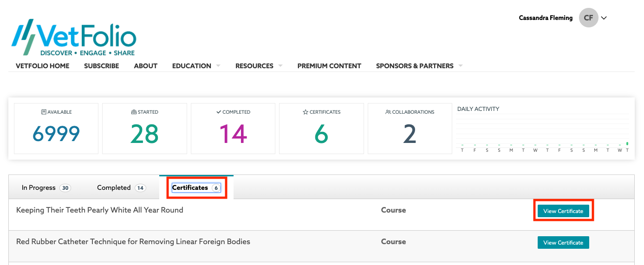644x265 pixels.
Task: Switch to the Completed tab
Action: 121,188
